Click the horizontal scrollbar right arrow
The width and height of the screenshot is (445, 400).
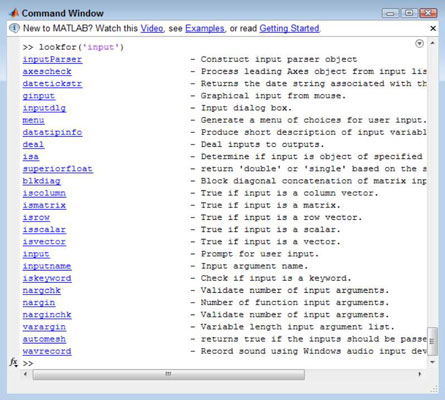pos(420,374)
